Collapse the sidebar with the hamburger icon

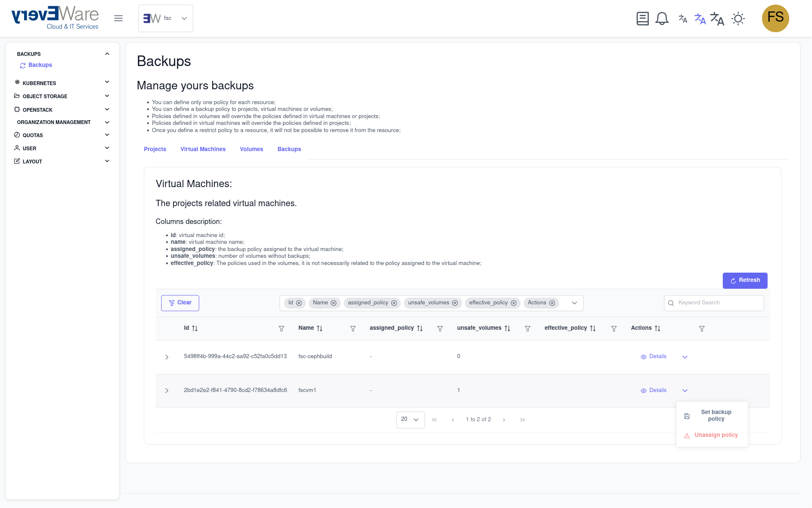118,18
